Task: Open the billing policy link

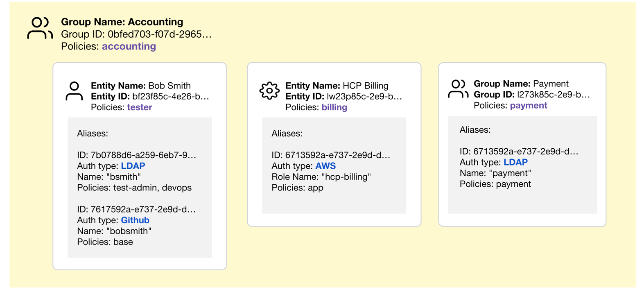Action: (x=334, y=107)
